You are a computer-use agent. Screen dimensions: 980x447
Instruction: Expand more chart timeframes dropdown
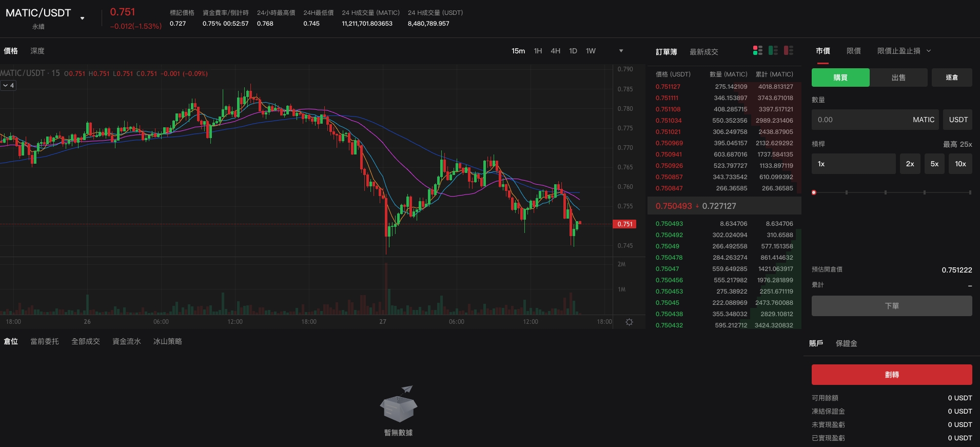[x=621, y=51]
